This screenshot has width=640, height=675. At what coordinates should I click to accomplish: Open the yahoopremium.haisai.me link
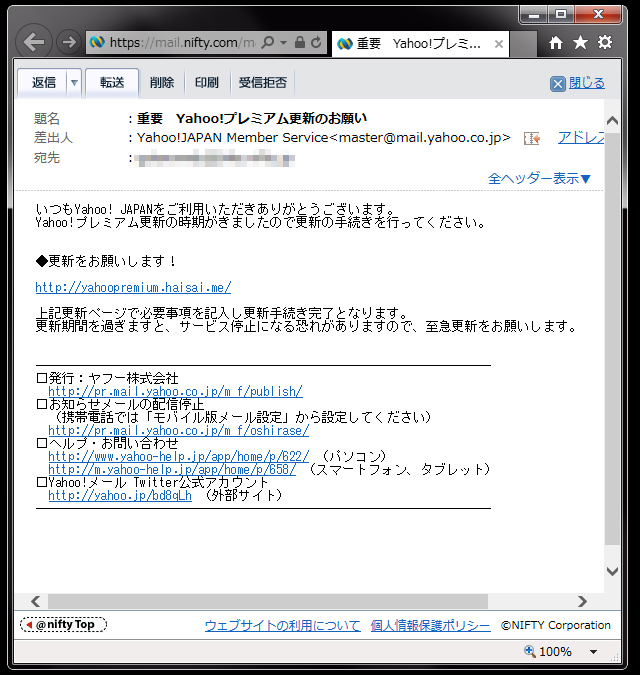[133, 287]
